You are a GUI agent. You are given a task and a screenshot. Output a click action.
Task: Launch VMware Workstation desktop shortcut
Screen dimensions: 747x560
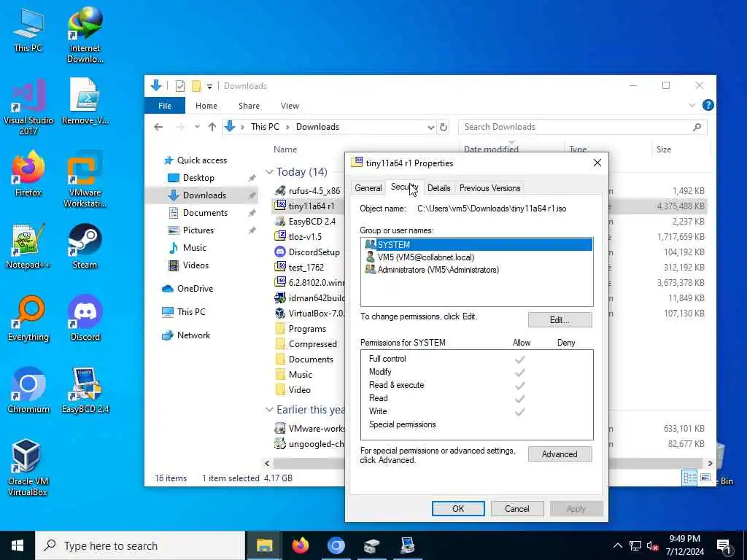point(85,179)
